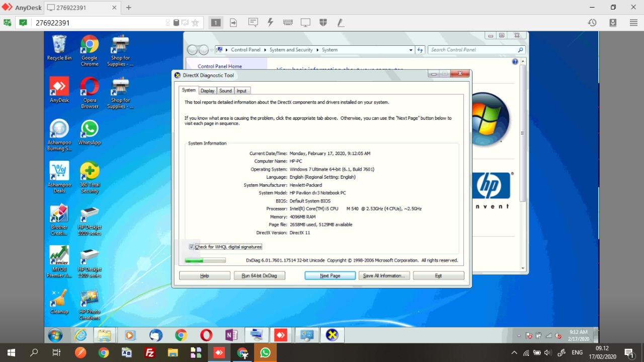The width and height of the screenshot is (644, 362).
Task: Open the AnyDesk chat icon in toolbar
Action: point(253,23)
